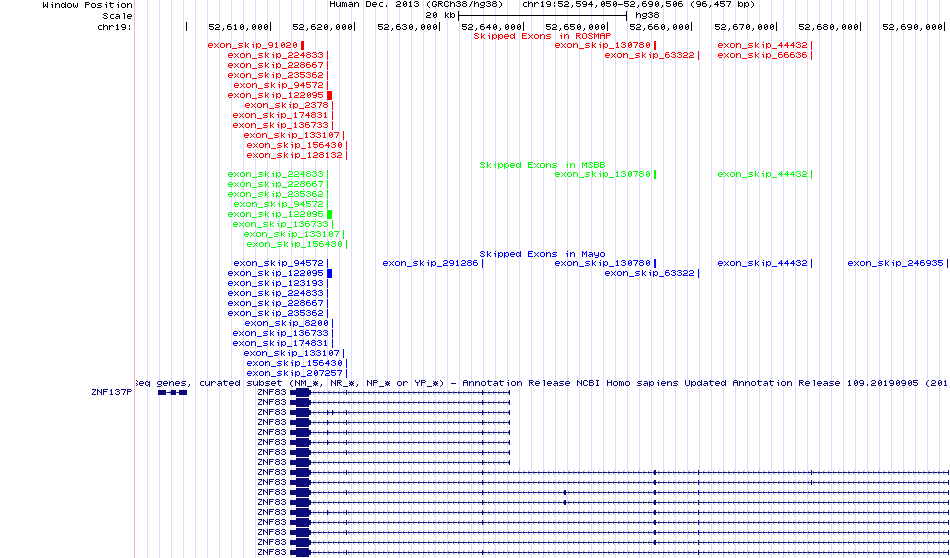Viewport: 950px width, 558px height.
Task: Open the 'Skipped Exons in Mayo' track title
Action: click(528, 254)
